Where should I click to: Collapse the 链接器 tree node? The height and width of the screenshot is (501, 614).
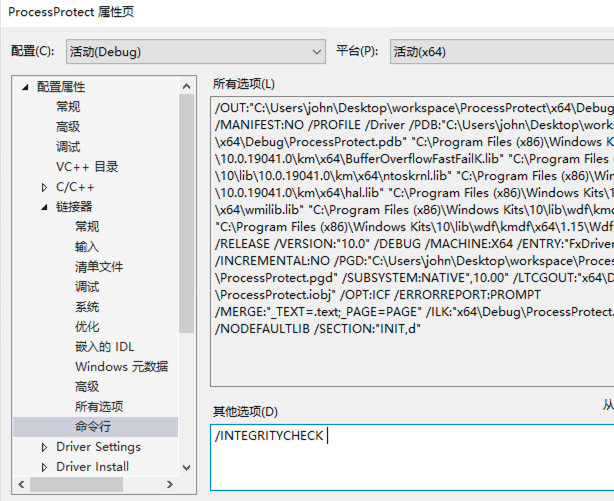coord(44,207)
